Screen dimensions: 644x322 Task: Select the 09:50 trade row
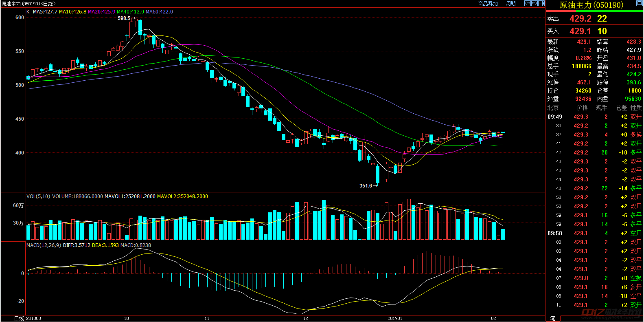[x=594, y=234]
